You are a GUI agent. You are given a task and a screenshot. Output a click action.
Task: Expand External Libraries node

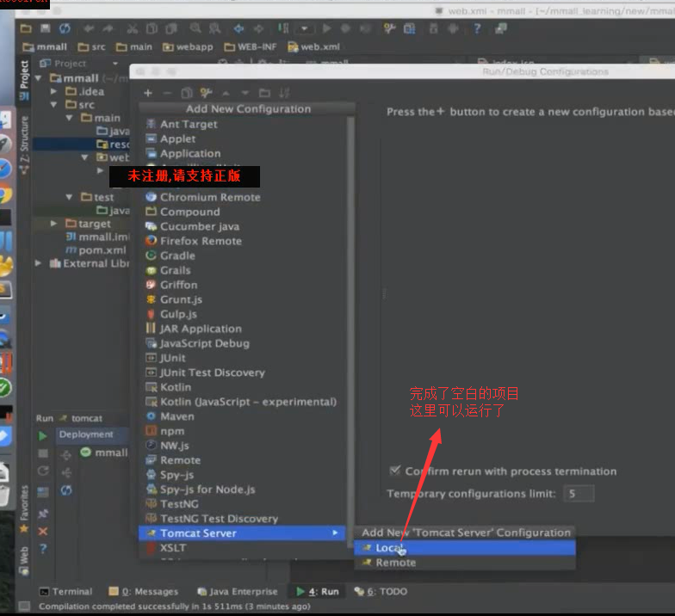(38, 263)
